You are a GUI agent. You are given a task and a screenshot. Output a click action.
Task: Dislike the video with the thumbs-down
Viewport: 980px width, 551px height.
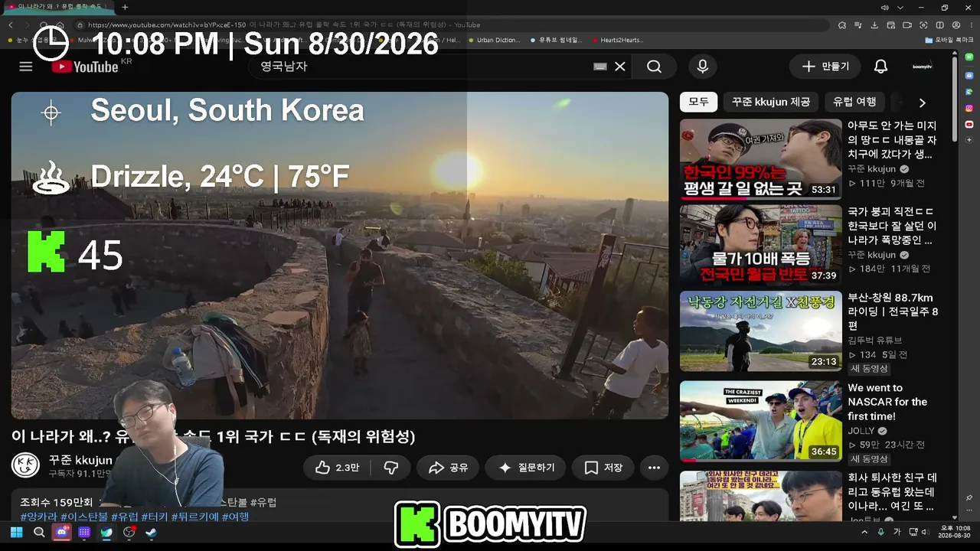coord(391,468)
